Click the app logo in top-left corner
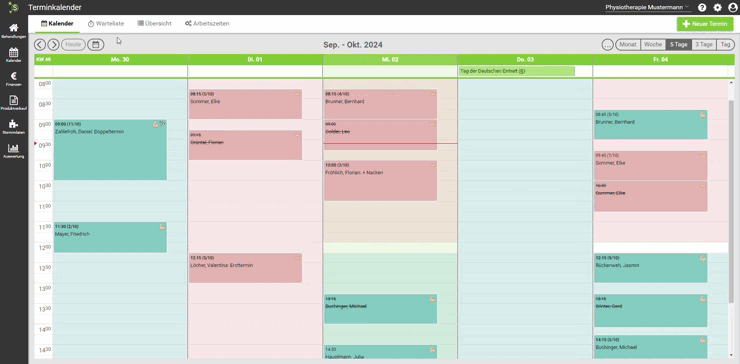The width and height of the screenshot is (740, 364). [13, 7]
